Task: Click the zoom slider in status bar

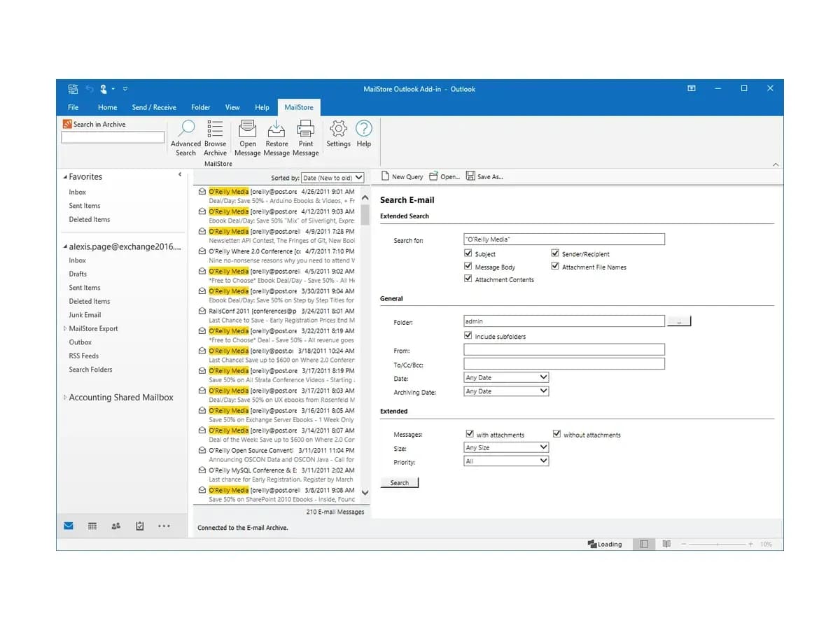Action: tap(717, 544)
